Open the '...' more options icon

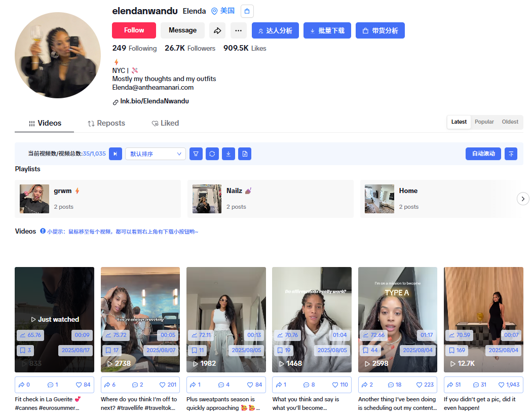pyautogui.click(x=238, y=30)
